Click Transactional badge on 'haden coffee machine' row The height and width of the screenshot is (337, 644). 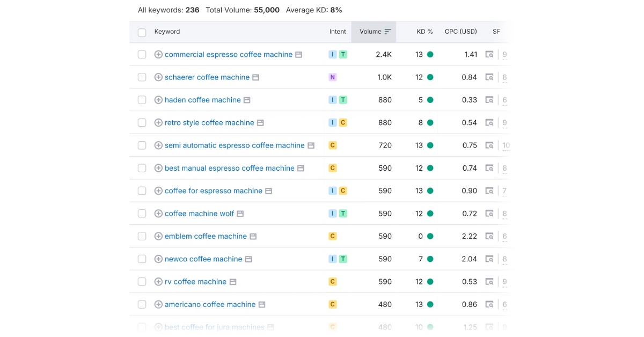pyautogui.click(x=343, y=100)
